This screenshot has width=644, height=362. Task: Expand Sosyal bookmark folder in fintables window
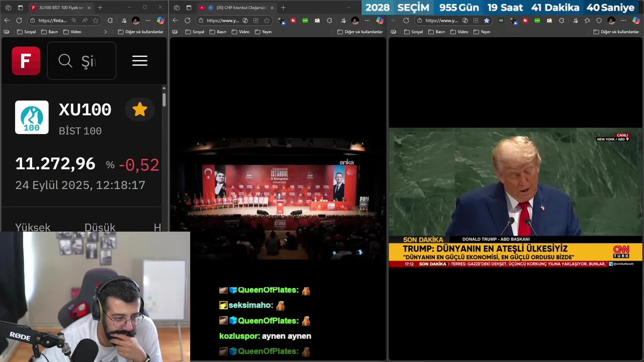tap(26, 32)
